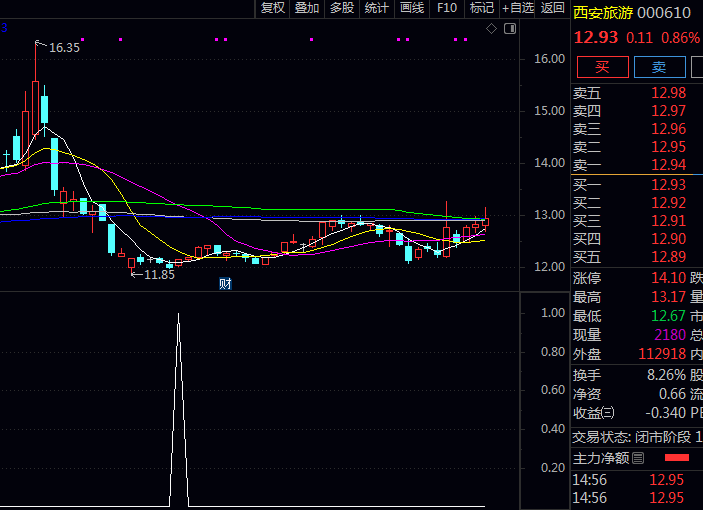Activate the 画线 drawing tool
This screenshot has width=703, height=510.
(412, 8)
